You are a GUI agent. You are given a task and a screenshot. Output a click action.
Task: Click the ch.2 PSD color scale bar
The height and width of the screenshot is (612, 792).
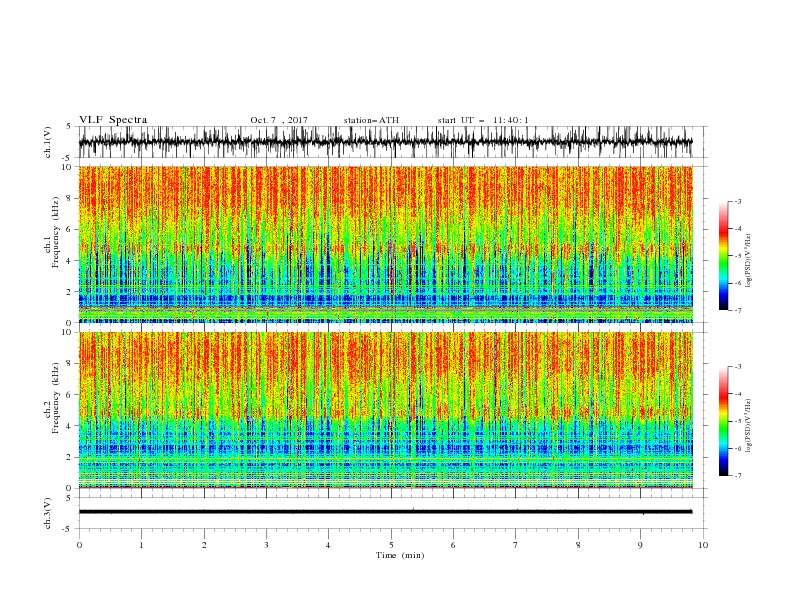(x=723, y=421)
